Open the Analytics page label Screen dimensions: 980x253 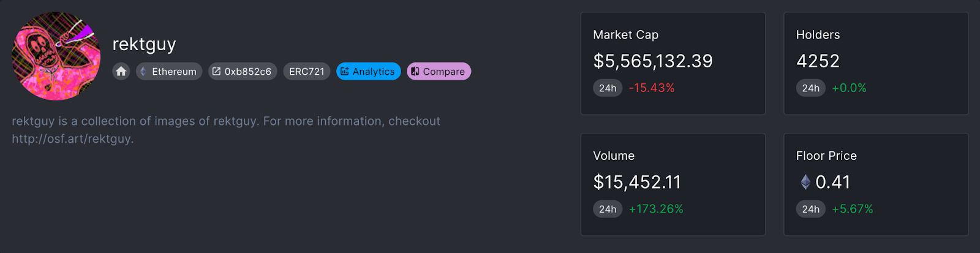[x=374, y=72]
